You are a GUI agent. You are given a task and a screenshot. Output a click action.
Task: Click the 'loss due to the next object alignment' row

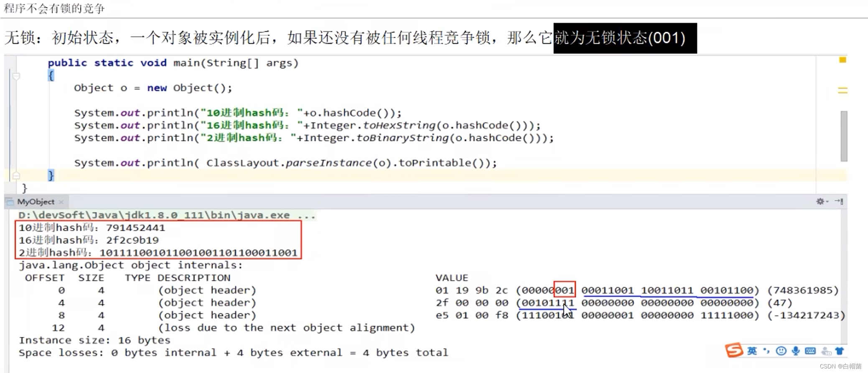tap(286, 328)
